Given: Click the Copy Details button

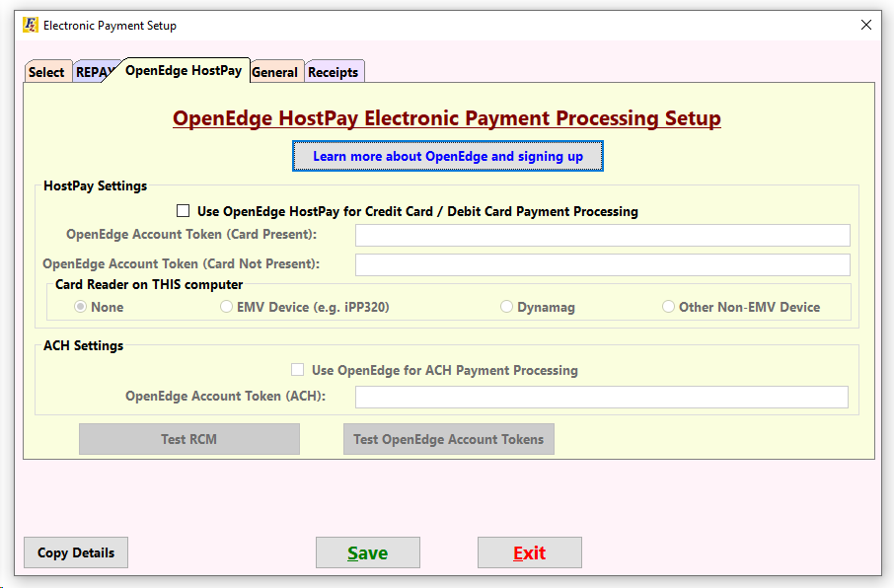Looking at the screenshot, I should point(76,552).
